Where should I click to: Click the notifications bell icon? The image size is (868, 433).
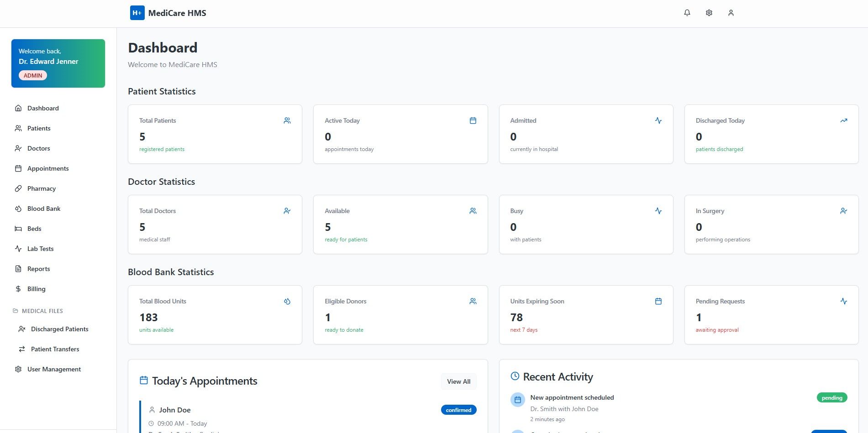click(x=687, y=13)
